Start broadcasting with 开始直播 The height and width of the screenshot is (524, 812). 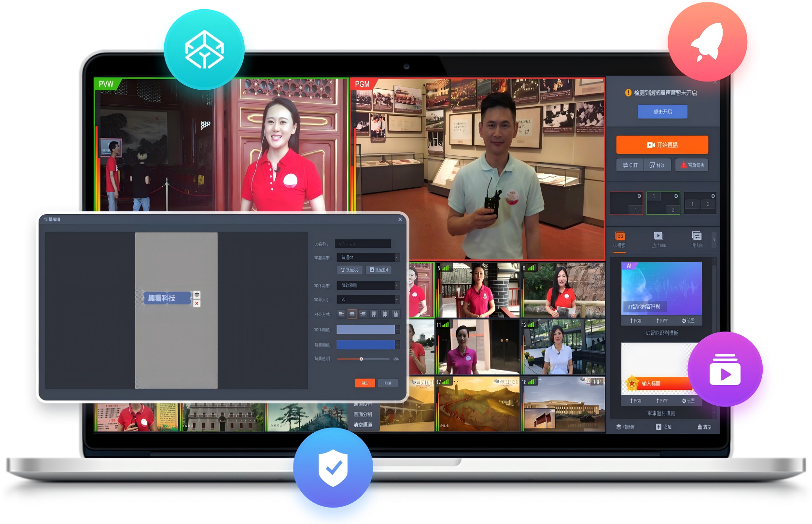pos(662,145)
